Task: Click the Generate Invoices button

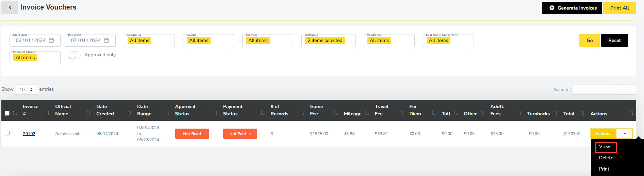Action: [x=572, y=8]
